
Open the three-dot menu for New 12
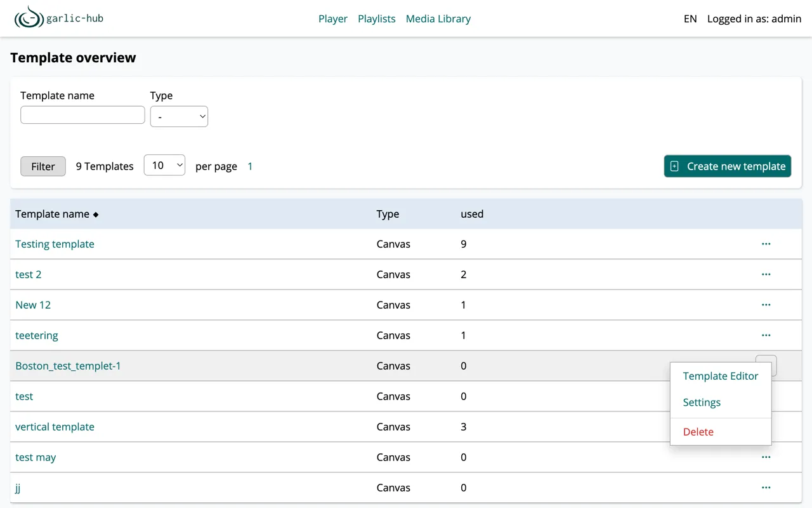766,305
